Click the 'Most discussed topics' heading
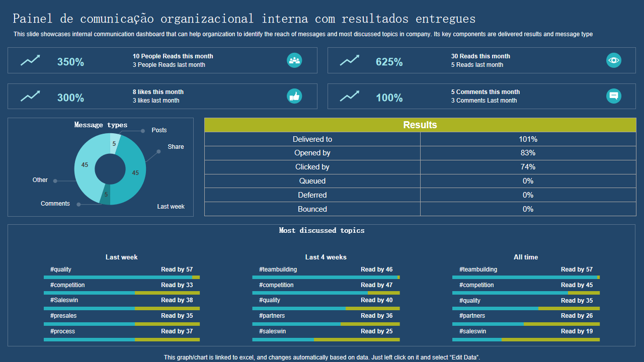644x362 pixels. [x=322, y=230]
